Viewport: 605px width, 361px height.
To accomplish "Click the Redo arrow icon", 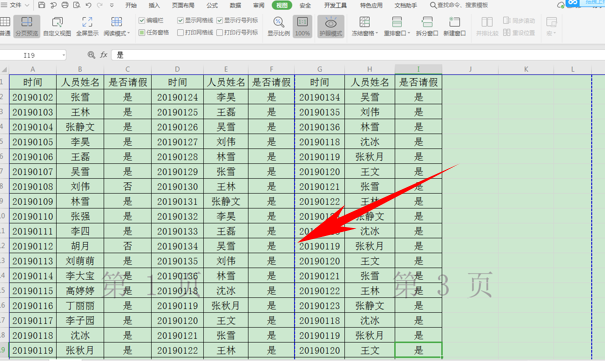I will pos(100,5).
